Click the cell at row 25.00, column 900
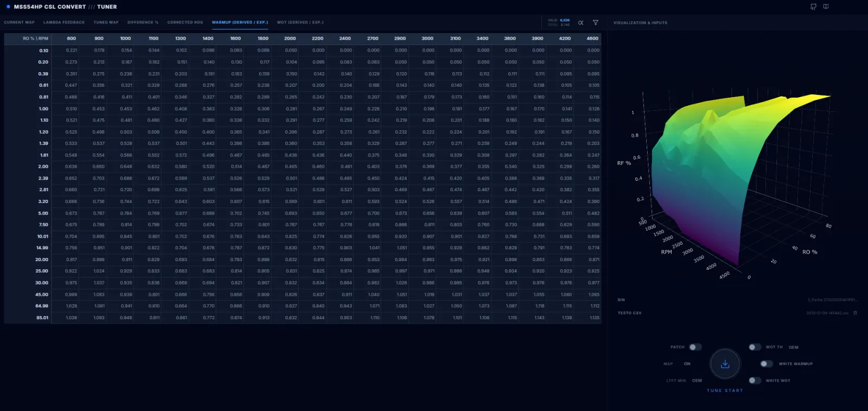The image size is (868, 411). pyautogui.click(x=93, y=271)
